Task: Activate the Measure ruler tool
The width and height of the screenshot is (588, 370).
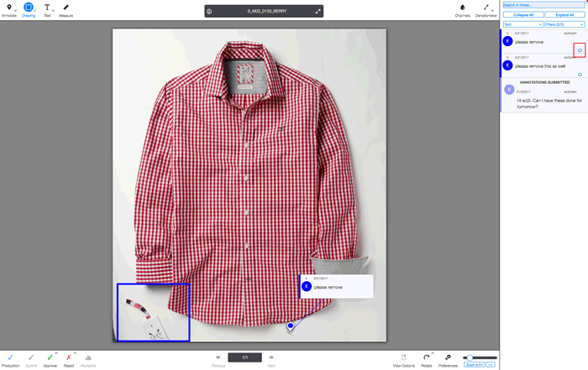Action: pos(66,8)
